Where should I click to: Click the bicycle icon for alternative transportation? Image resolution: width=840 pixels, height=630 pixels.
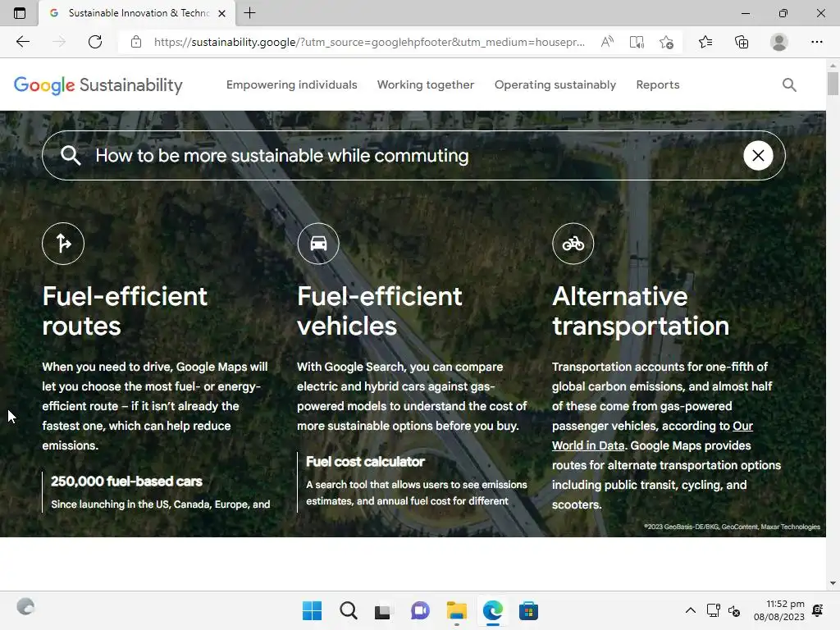pyautogui.click(x=573, y=243)
